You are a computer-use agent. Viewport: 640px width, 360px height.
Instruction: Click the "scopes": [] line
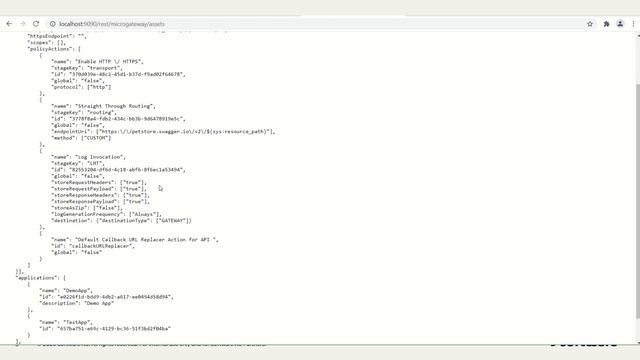pyautogui.click(x=47, y=42)
